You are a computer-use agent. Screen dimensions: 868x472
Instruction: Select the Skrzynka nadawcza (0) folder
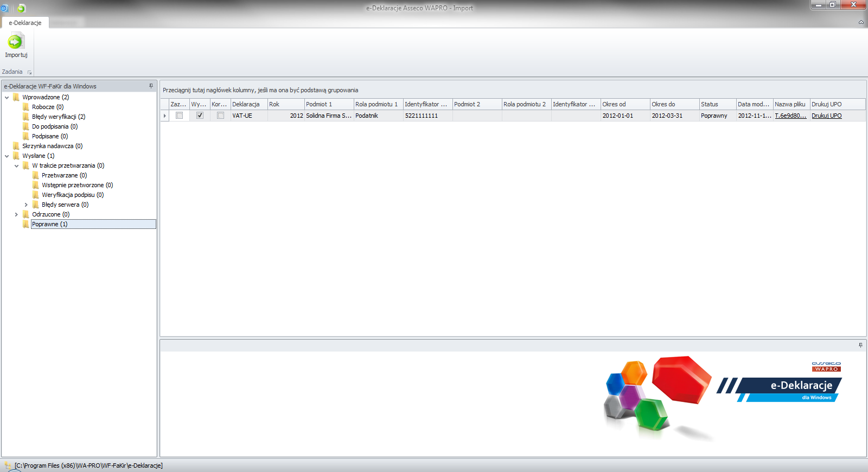53,146
